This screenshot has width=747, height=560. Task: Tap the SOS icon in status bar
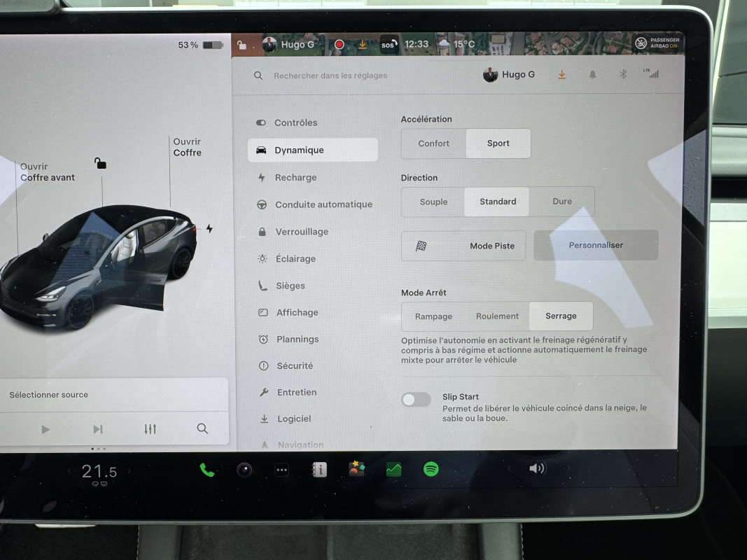pyautogui.click(x=389, y=44)
